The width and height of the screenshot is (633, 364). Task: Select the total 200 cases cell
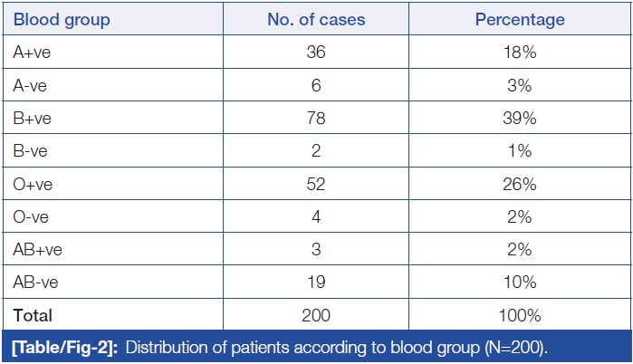pyautogui.click(x=318, y=315)
